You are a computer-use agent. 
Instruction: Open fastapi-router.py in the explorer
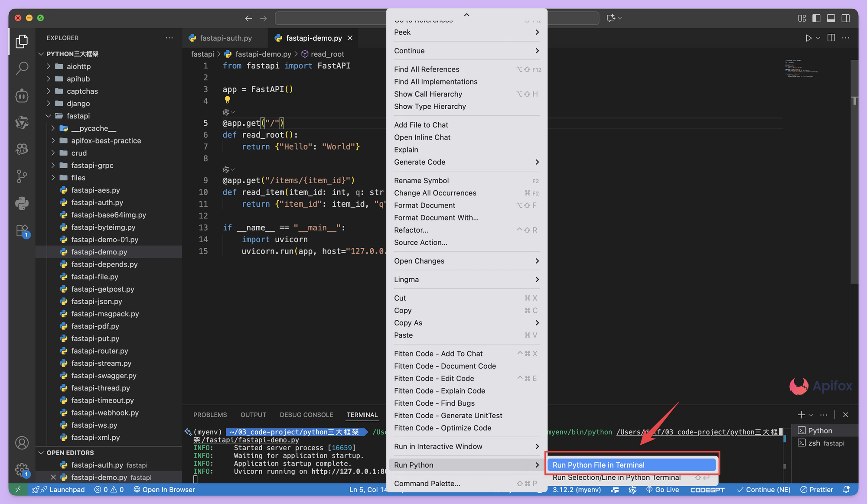point(99,351)
